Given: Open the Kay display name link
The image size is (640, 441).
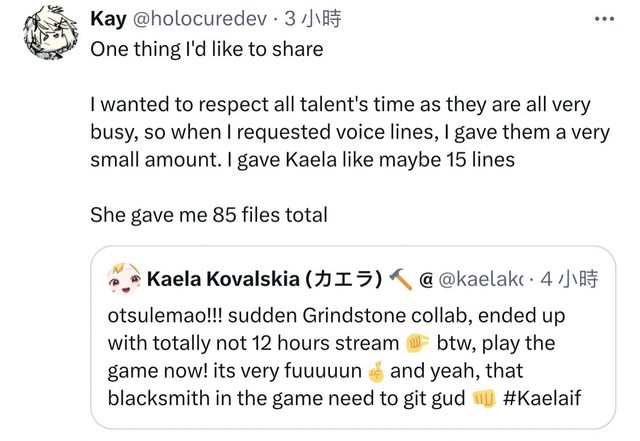Looking at the screenshot, I should pyautogui.click(x=108, y=19).
